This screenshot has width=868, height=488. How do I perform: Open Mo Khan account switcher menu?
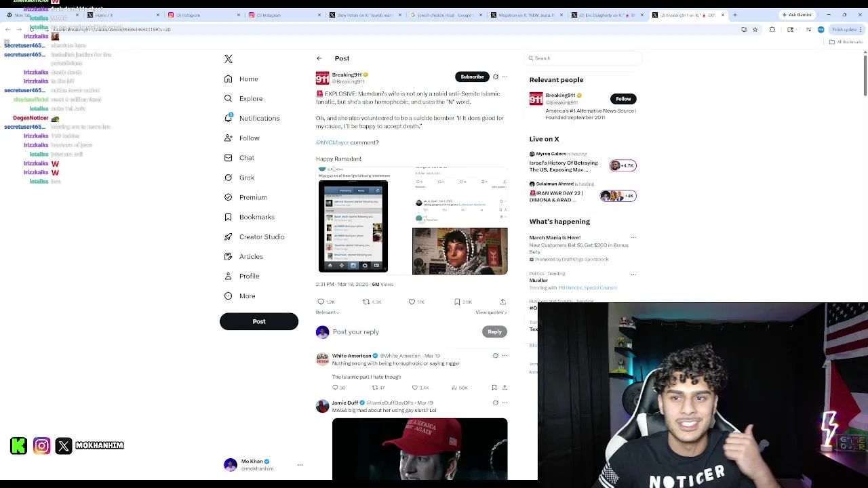(263, 465)
